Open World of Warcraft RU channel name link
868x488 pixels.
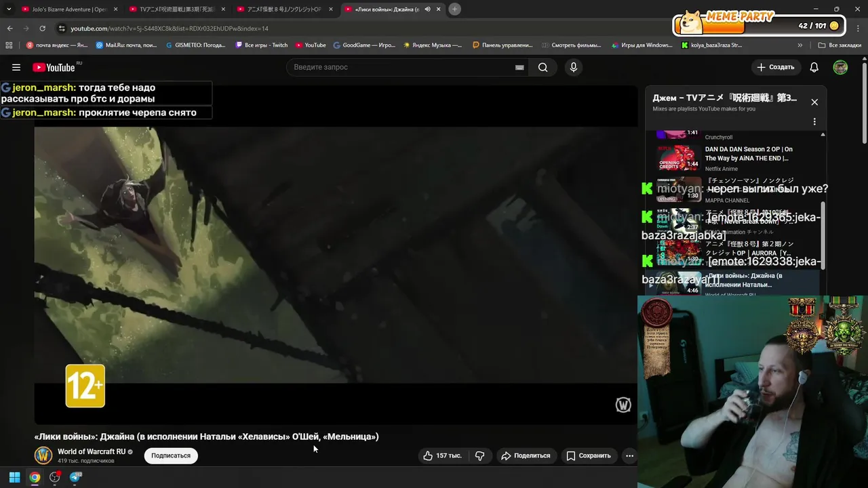(x=92, y=451)
